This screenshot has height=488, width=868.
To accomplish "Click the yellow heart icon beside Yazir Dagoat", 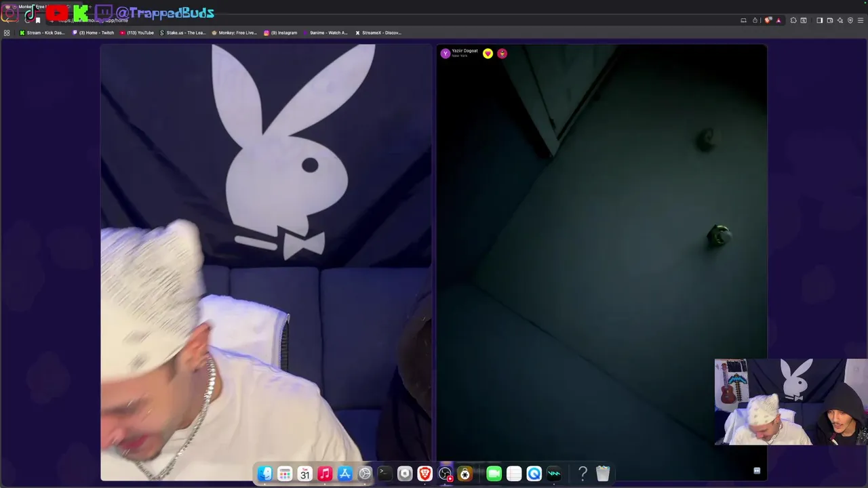I will (488, 54).
